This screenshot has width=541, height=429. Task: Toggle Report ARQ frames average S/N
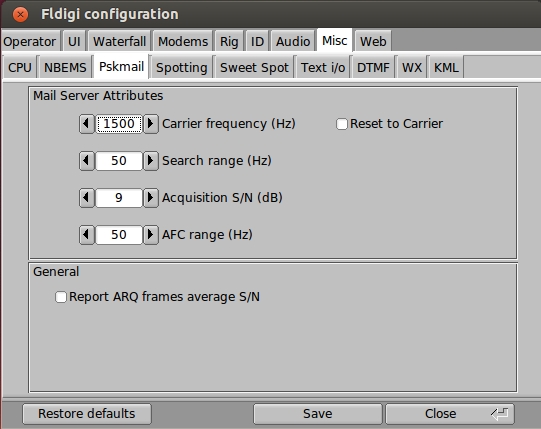[x=61, y=297]
